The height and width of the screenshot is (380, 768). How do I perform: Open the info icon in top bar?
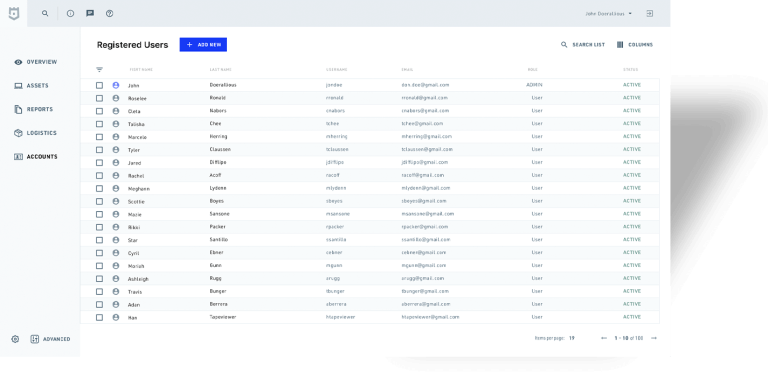(71, 14)
